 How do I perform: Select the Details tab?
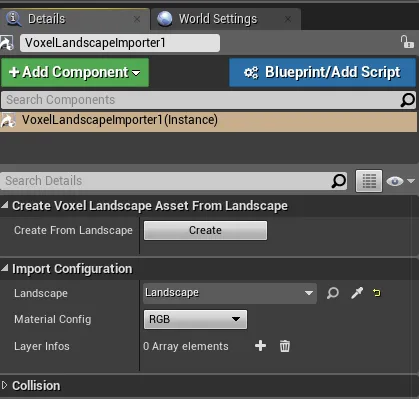[x=75, y=19]
